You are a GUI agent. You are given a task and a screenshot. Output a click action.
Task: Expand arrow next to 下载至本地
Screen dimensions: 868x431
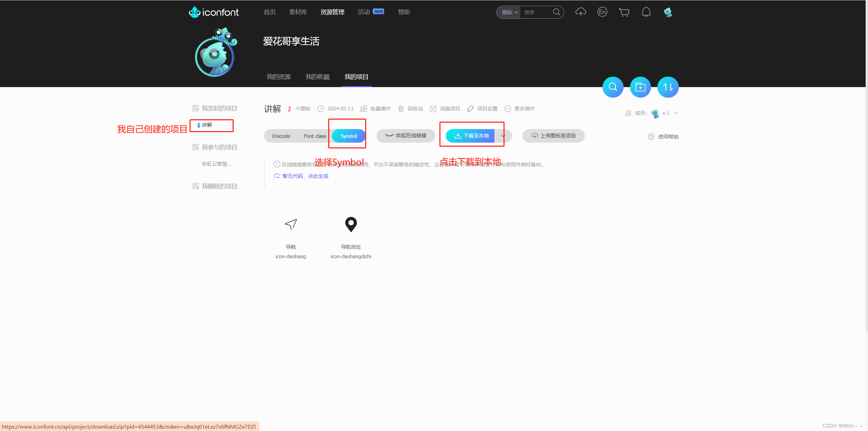point(503,136)
